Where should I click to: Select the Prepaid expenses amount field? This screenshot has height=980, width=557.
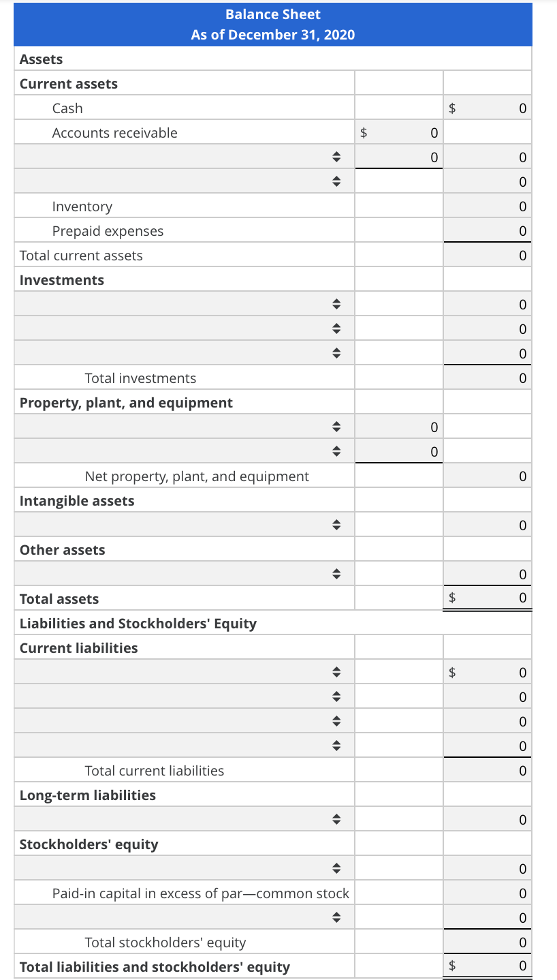487,230
